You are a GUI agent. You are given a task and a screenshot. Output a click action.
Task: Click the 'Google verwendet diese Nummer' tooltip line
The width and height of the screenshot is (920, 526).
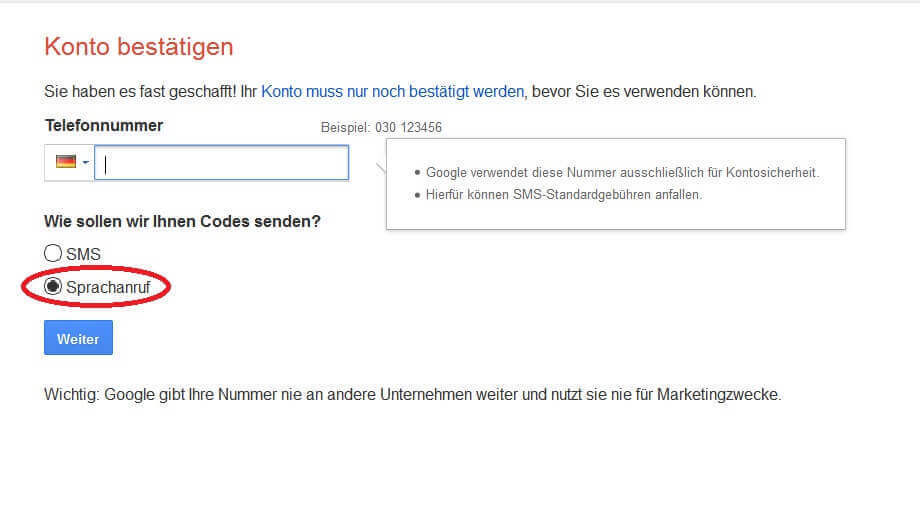point(623,173)
